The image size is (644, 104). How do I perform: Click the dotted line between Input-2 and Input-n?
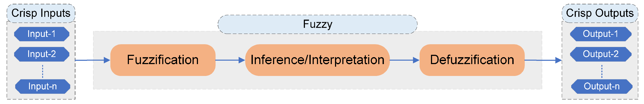coord(43,71)
